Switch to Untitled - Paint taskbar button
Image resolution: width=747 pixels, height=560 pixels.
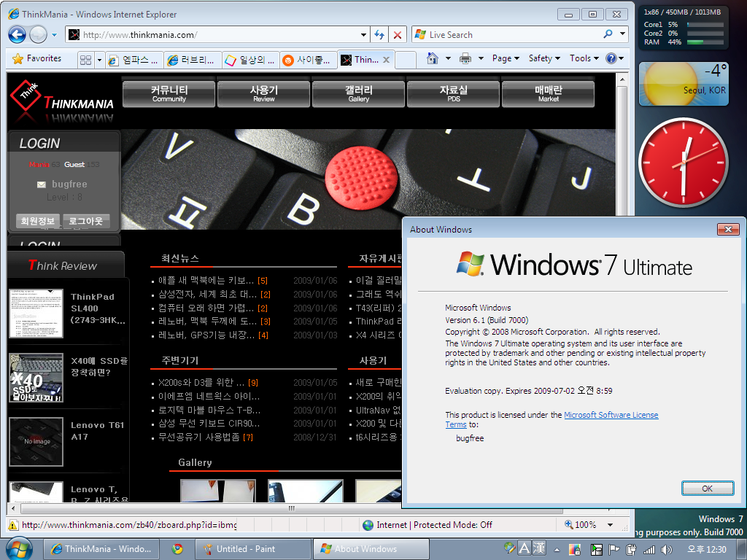[x=253, y=549]
